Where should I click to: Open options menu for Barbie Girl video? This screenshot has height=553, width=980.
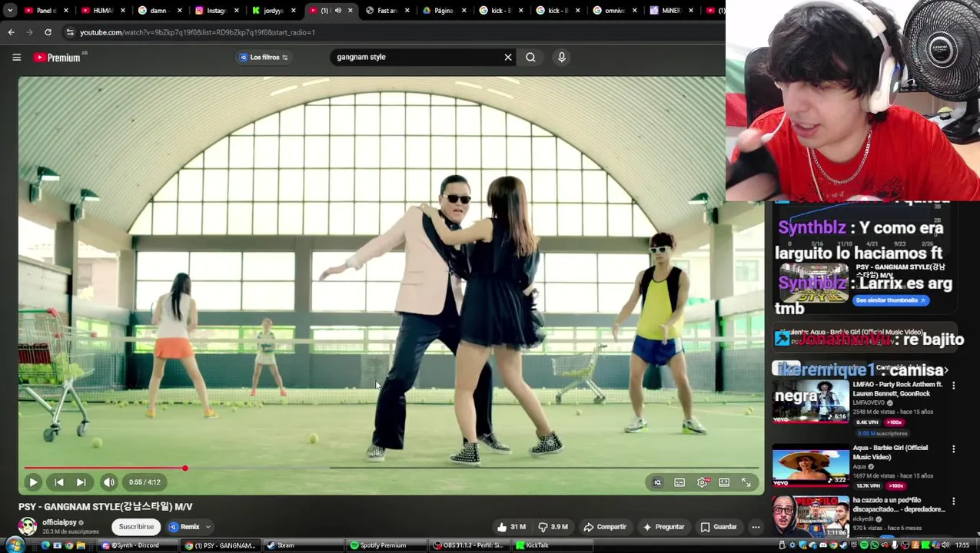954,449
